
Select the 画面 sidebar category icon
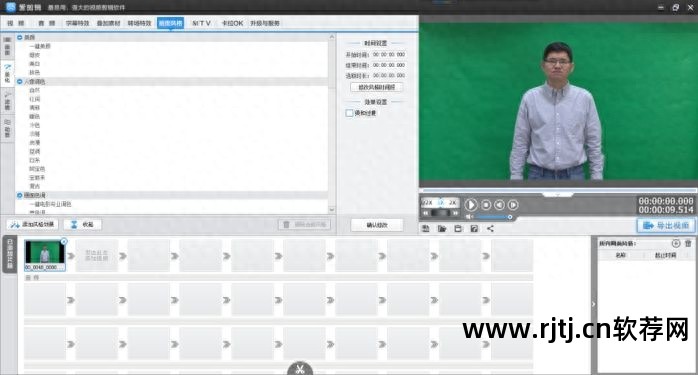[7, 47]
